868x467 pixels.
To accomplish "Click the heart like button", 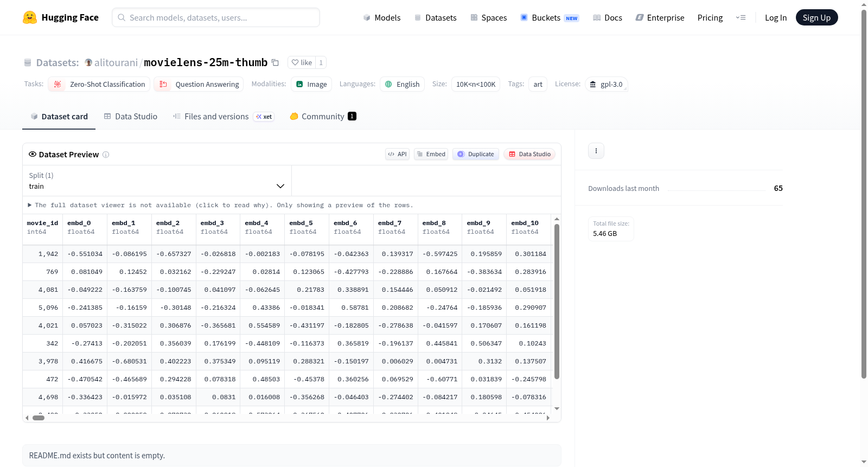I will point(302,62).
